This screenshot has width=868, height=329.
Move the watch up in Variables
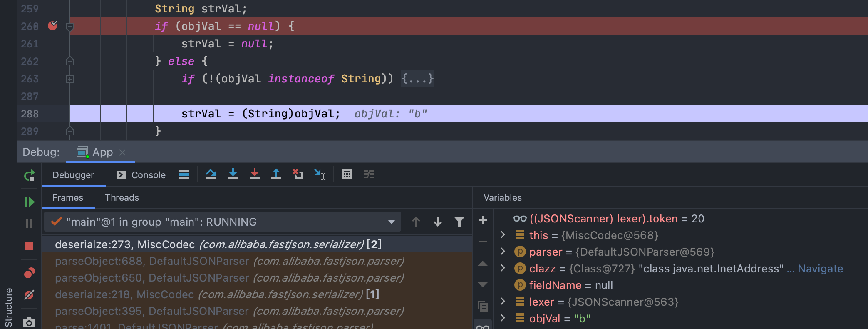(483, 263)
